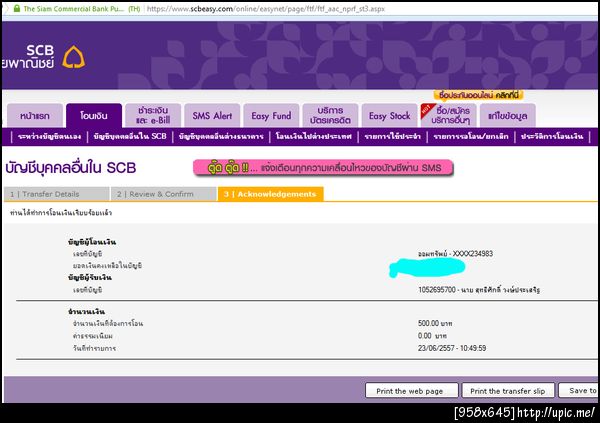Image resolution: width=600 pixels, height=423 pixels.
Task: Switch to the Easy Stock tab
Action: tap(390, 116)
